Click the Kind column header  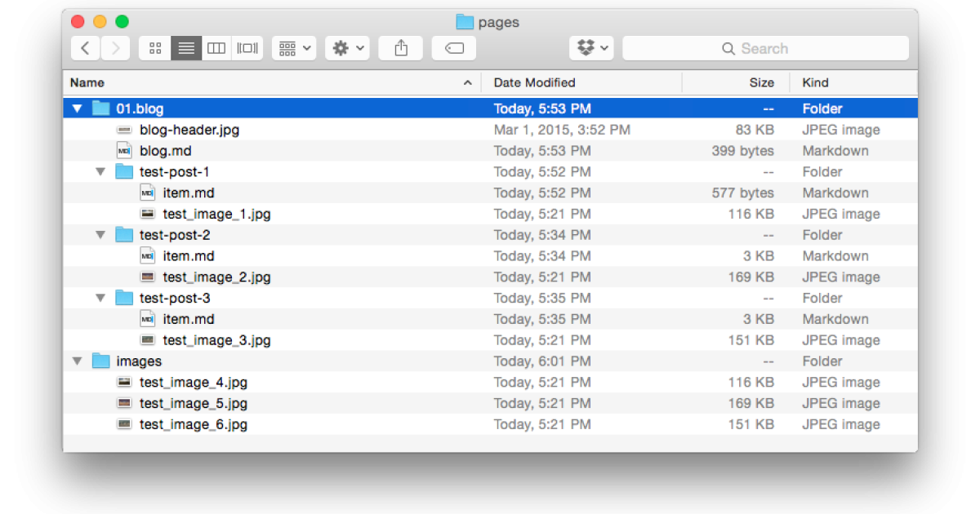(x=815, y=82)
